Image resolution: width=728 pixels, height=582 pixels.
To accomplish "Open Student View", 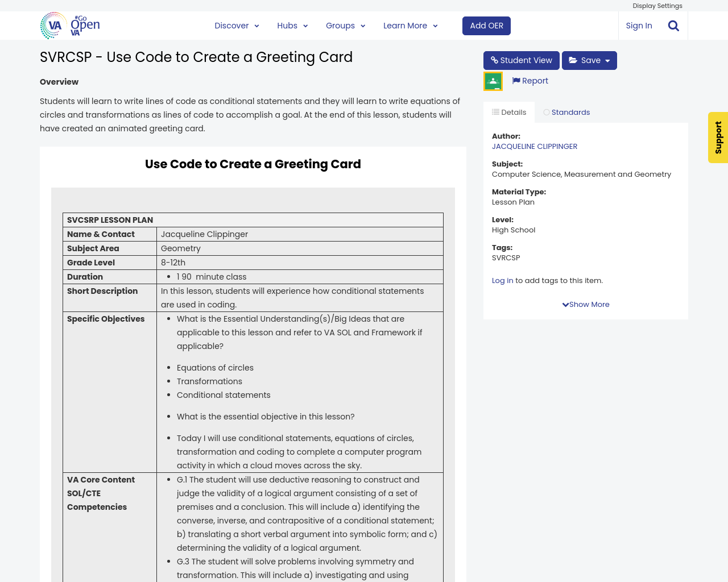I will (x=521, y=60).
